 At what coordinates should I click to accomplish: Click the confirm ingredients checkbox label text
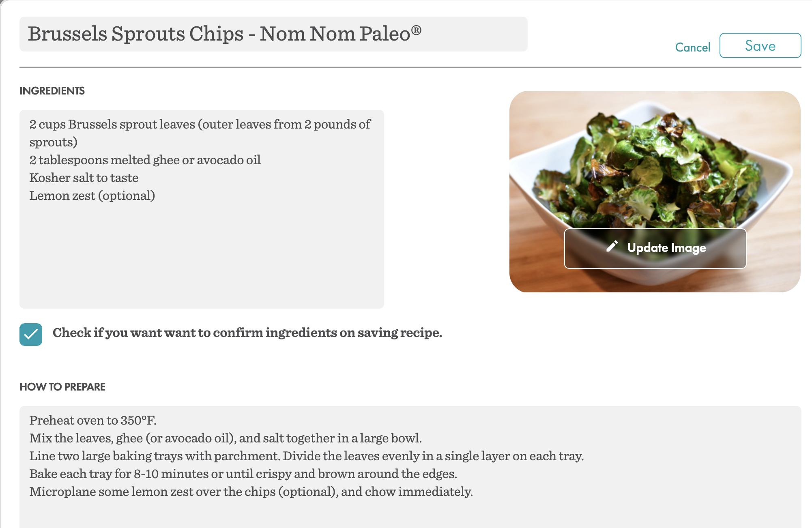pos(247,333)
